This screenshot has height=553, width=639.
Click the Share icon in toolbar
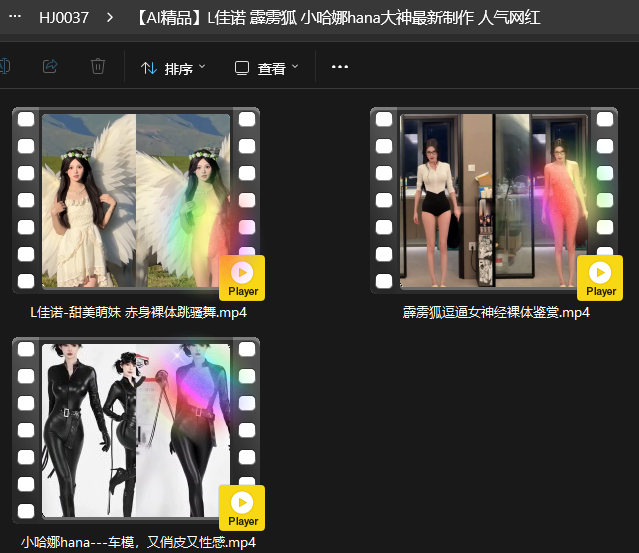click(50, 67)
